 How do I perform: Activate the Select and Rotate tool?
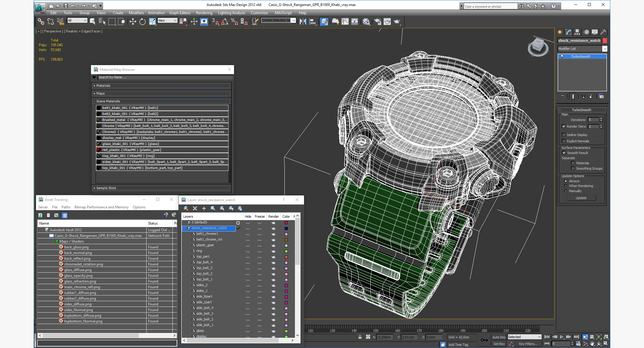click(x=142, y=21)
